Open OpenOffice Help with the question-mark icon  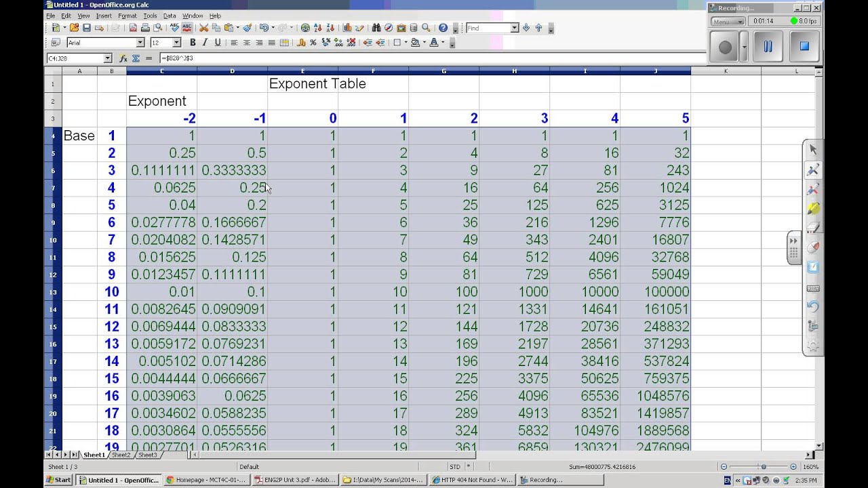tap(443, 28)
